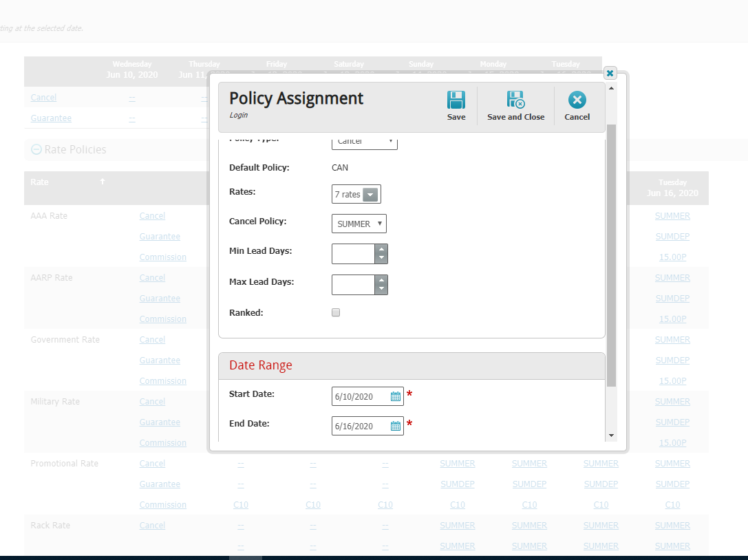Click the dialog vertical scrollbar thumb
This screenshot has height=560, width=748.
click(x=611, y=255)
